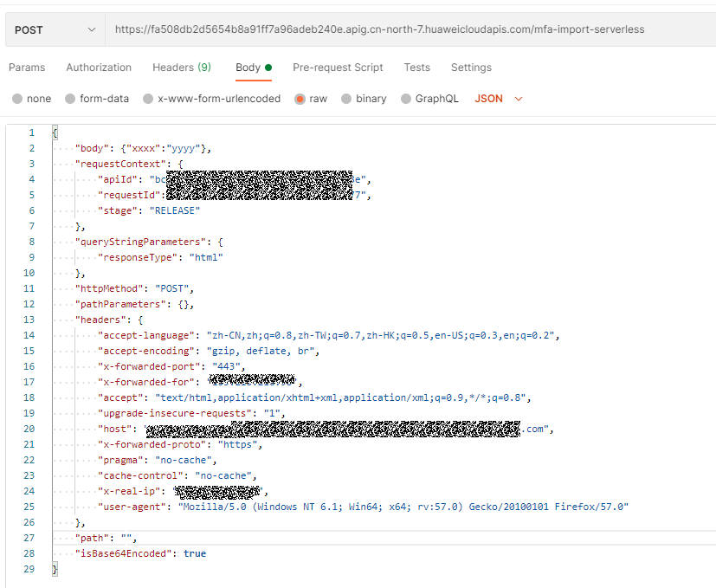Select x-www-form-urlencoded body type

(x=148, y=99)
